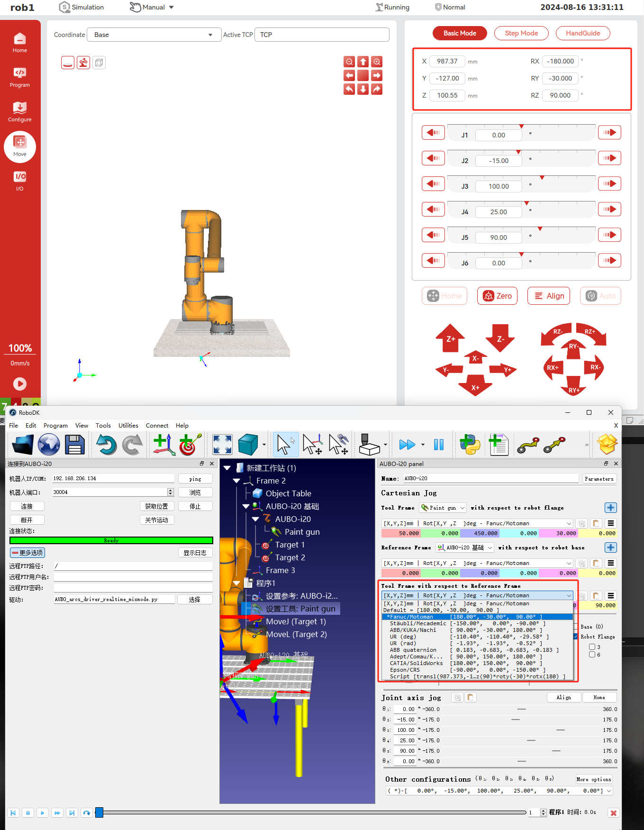Toggle the Robot Flange checkbox
644x830 pixels.
click(576, 637)
